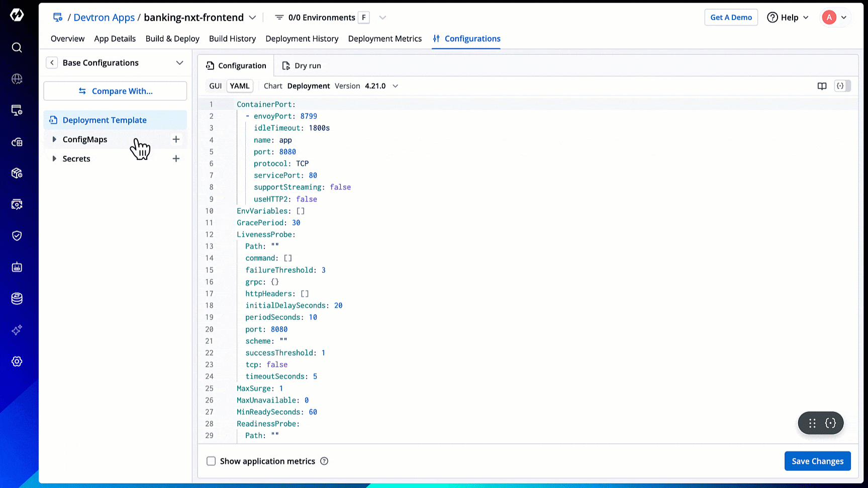Toggle the scope variables switch in toolbar
This screenshot has width=868, height=488.
[x=842, y=86]
